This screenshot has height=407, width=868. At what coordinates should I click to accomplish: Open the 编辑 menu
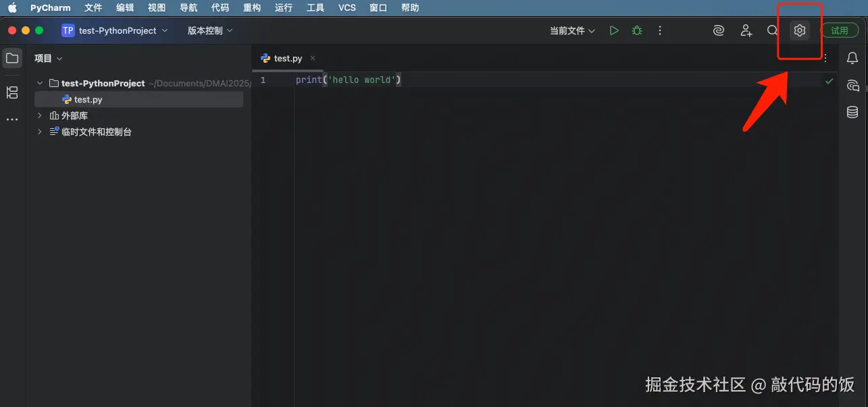(125, 8)
